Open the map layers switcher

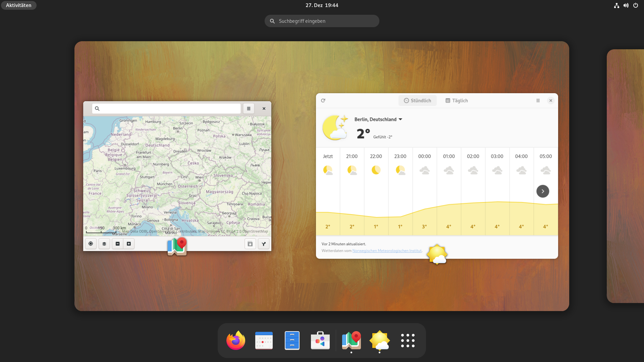click(x=104, y=244)
